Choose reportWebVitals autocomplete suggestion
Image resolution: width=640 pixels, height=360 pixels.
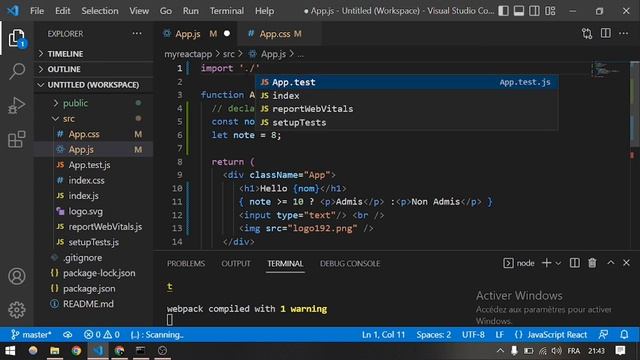click(x=407, y=109)
